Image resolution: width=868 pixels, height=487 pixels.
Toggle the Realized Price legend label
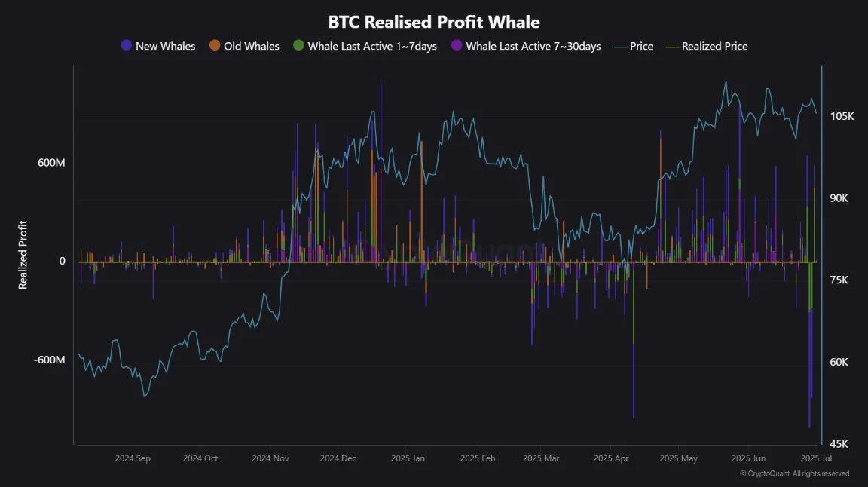point(714,47)
